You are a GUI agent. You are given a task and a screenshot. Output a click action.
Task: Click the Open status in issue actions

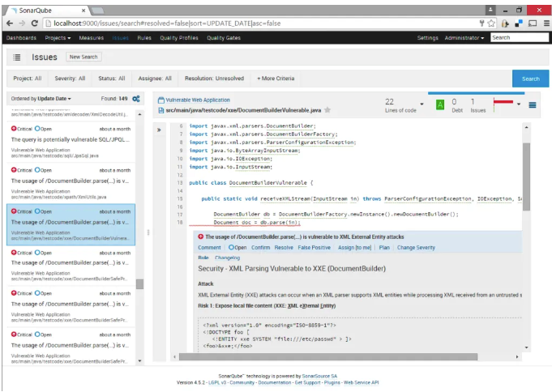(x=237, y=248)
